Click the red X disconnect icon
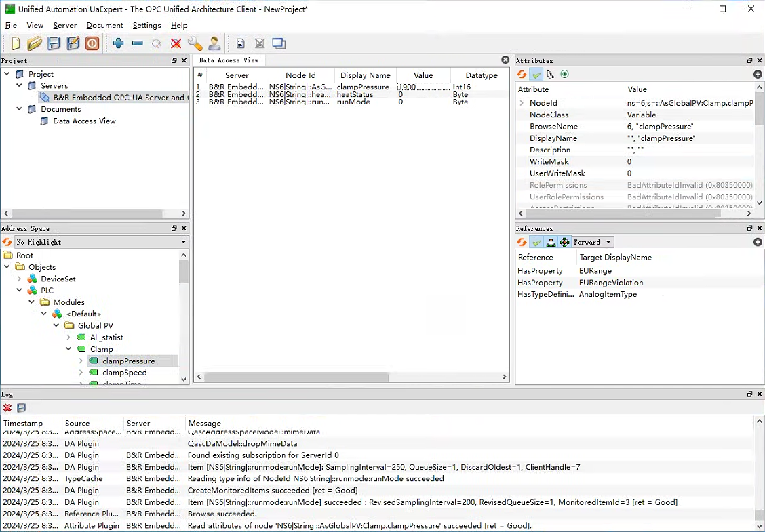 pos(176,43)
